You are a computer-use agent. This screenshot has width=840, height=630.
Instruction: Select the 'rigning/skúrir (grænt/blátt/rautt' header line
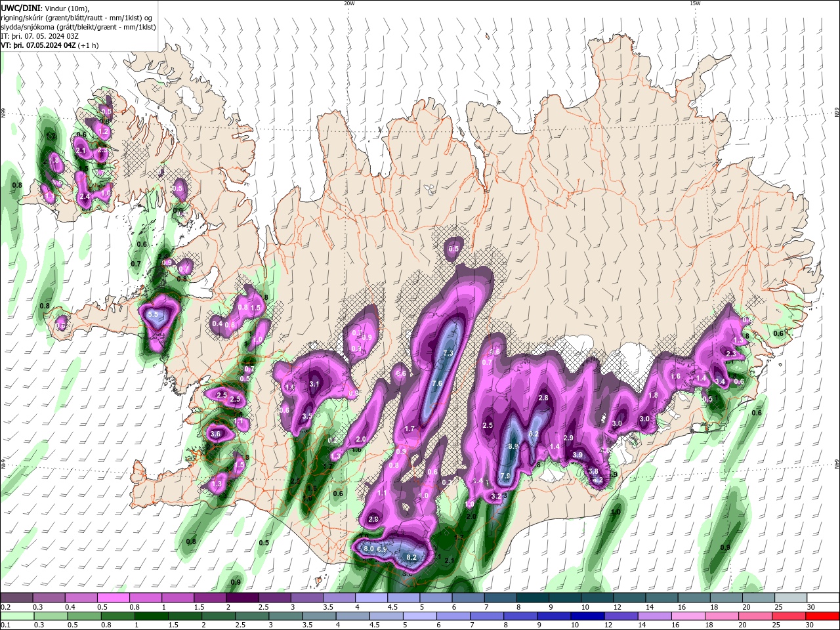pos(77,17)
